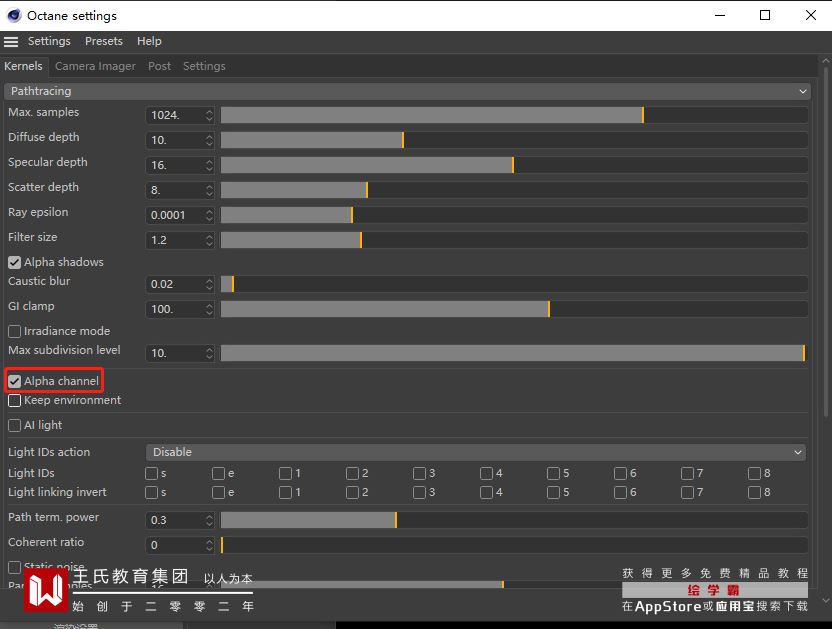
Task: Switch to the Camera Imager tab
Action: click(96, 66)
